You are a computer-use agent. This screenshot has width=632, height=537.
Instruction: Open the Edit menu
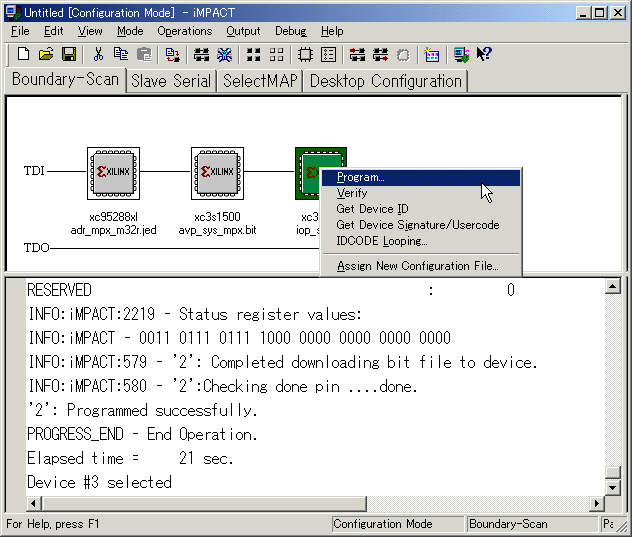pos(54,31)
